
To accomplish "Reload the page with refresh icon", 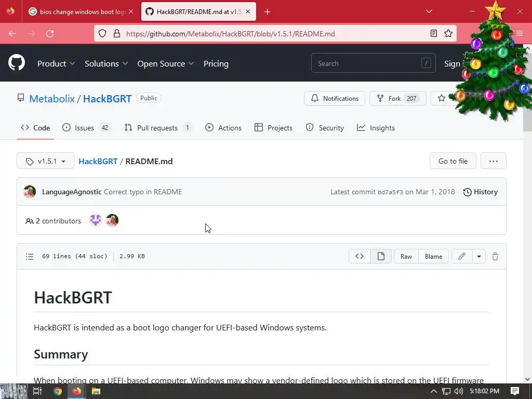I will pyautogui.click(x=50, y=34).
